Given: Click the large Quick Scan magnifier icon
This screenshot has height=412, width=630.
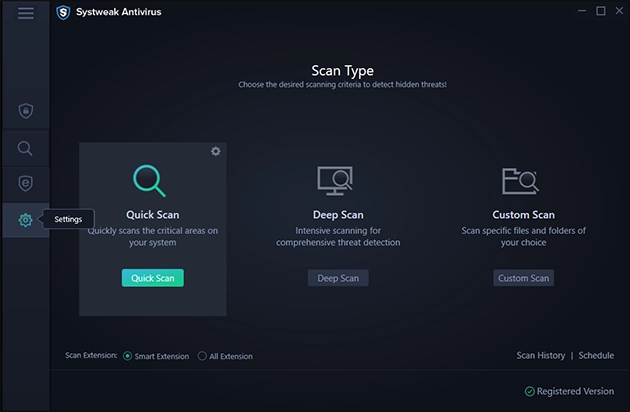Looking at the screenshot, I should pyautogui.click(x=152, y=180).
